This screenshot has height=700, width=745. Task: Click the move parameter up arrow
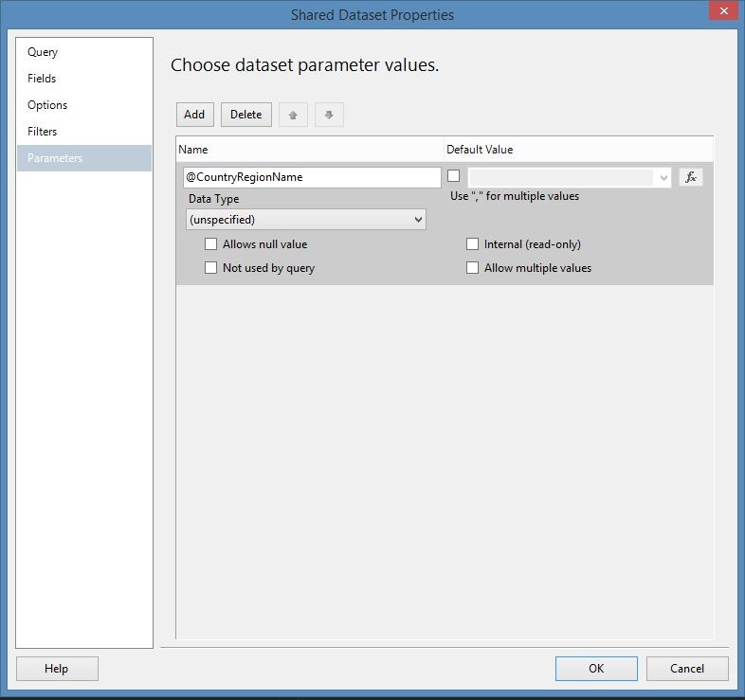click(x=293, y=115)
